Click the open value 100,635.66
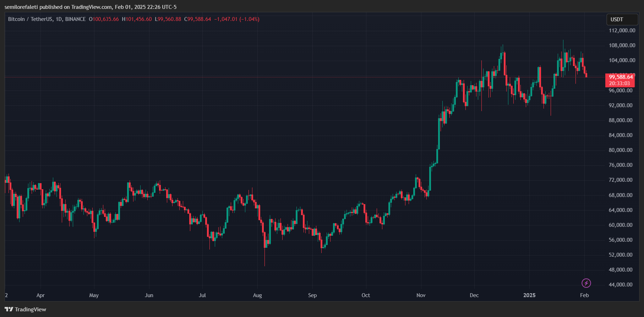 [x=106, y=19]
